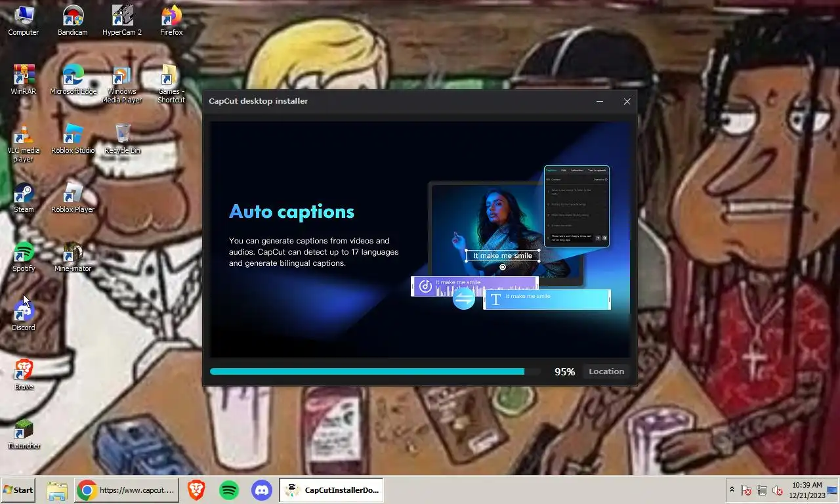
Task: Open the Computer desktop icon
Action: coord(24,20)
